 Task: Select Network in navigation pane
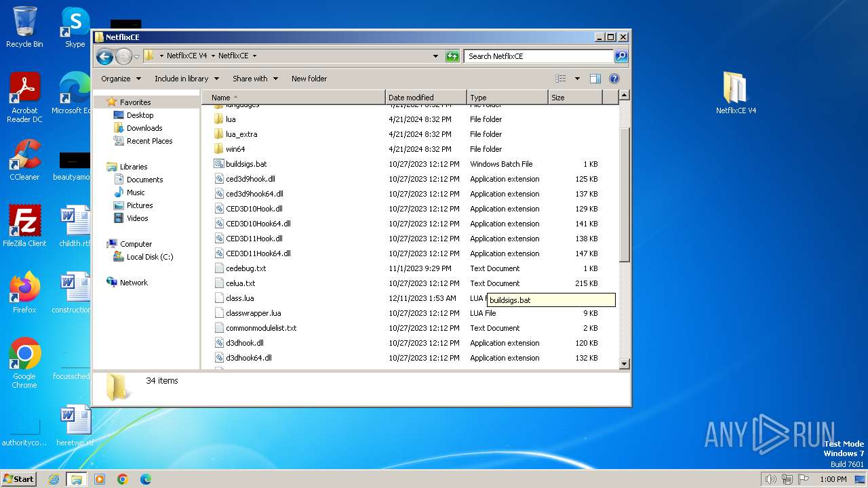pyautogui.click(x=134, y=283)
